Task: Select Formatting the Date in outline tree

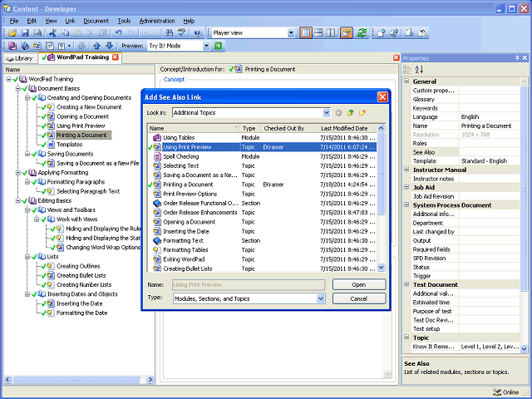Action: 81,313
